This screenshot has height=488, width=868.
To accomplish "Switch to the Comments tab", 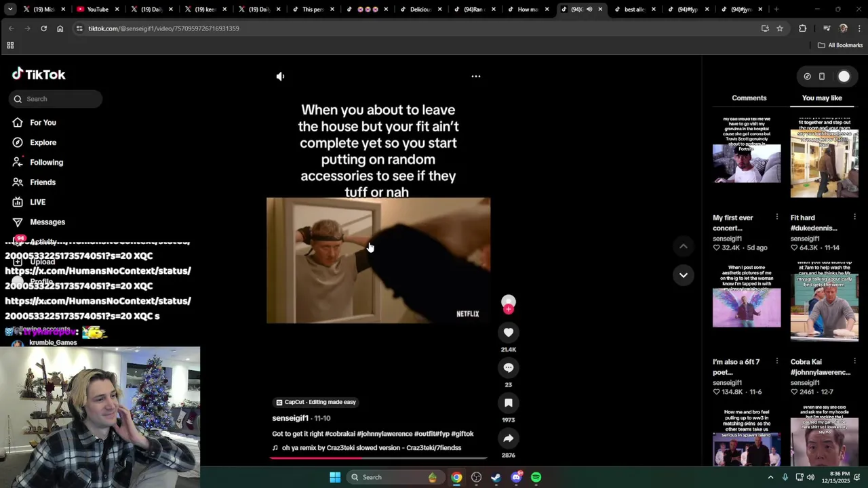I will [x=749, y=98].
